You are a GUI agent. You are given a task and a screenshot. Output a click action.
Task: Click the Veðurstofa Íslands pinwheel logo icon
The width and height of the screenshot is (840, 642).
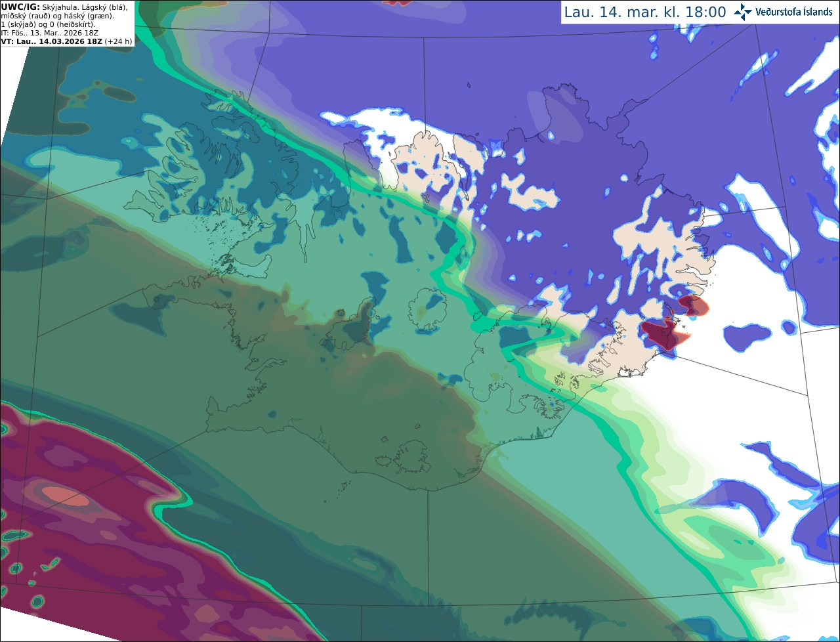tap(742, 12)
